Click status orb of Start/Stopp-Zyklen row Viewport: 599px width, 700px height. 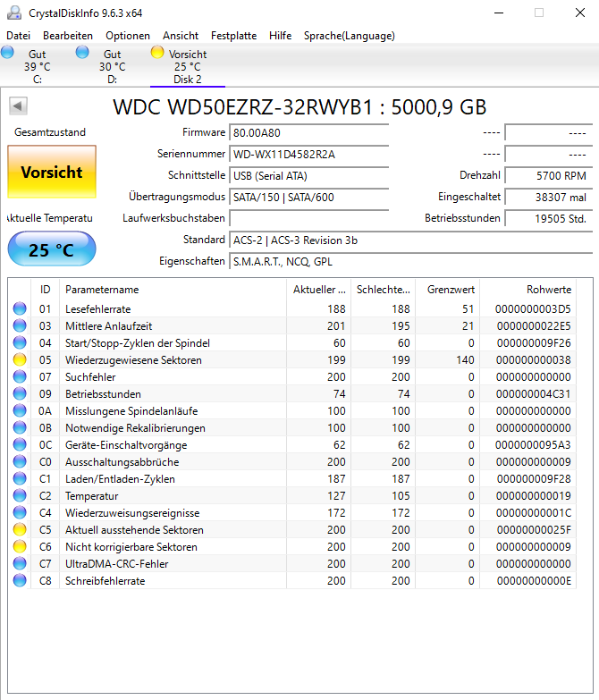click(x=20, y=342)
